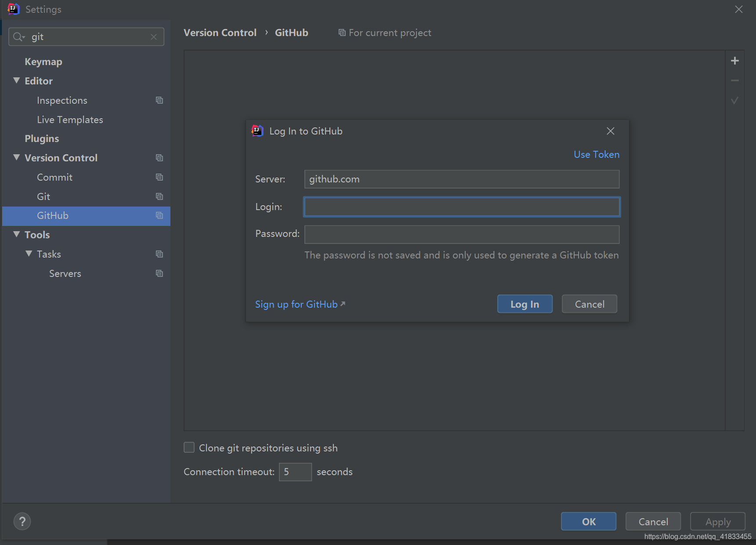Click project icon beside GitHub row
756x545 pixels.
(x=159, y=215)
